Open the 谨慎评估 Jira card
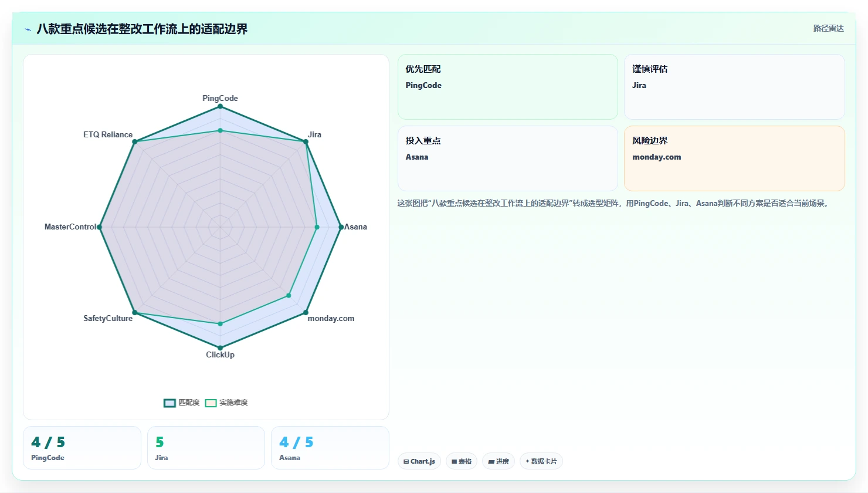 point(734,87)
